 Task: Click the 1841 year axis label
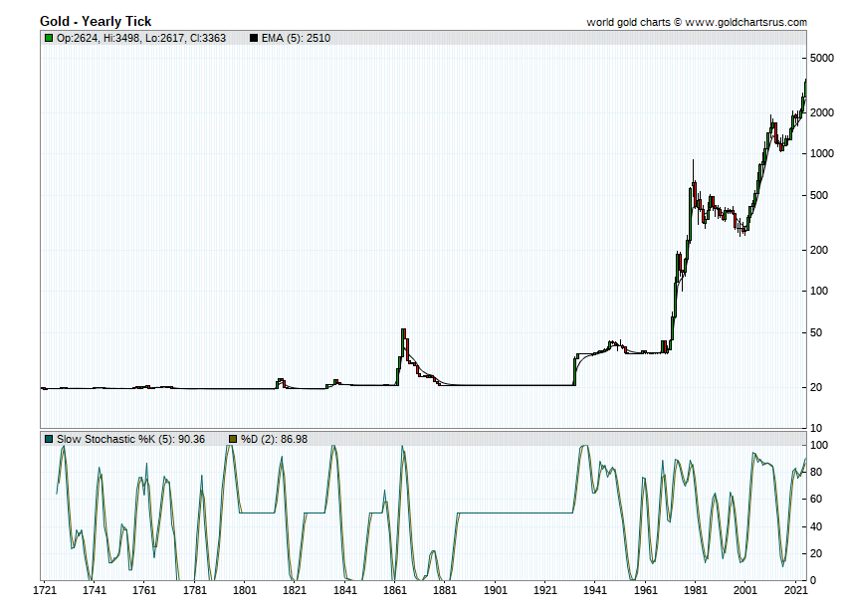click(x=344, y=589)
